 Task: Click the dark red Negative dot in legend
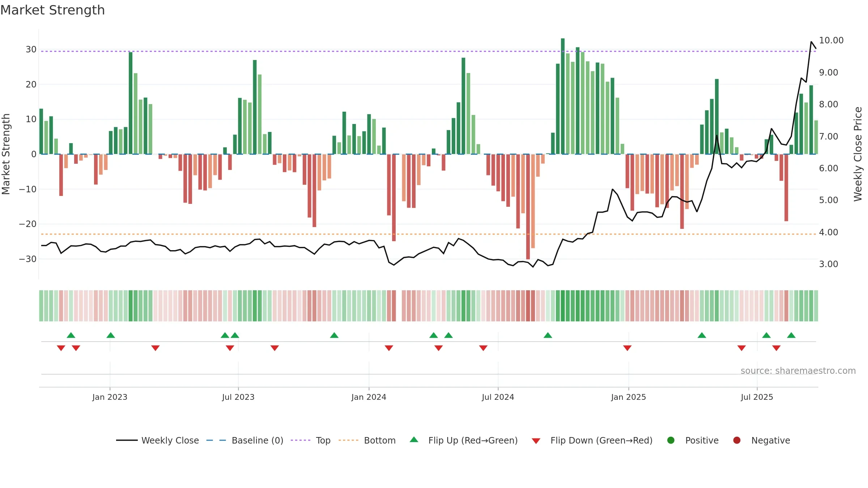pos(737,440)
